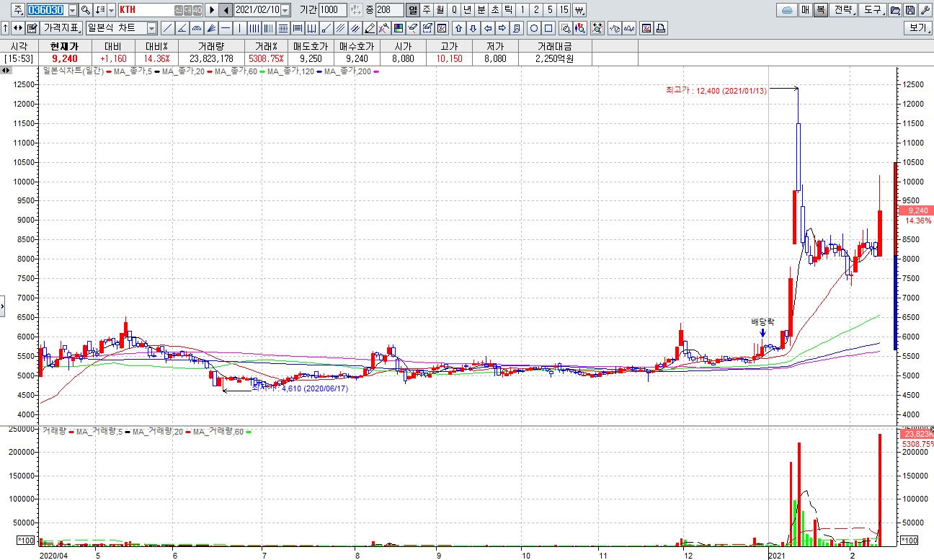Select the circle shape drawing tool

pos(534,29)
